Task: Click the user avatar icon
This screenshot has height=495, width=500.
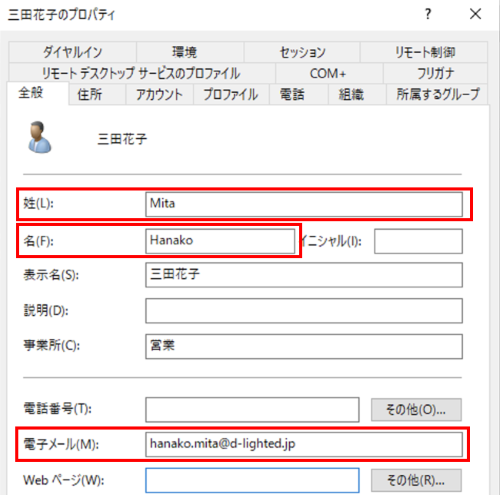Action: [39, 137]
